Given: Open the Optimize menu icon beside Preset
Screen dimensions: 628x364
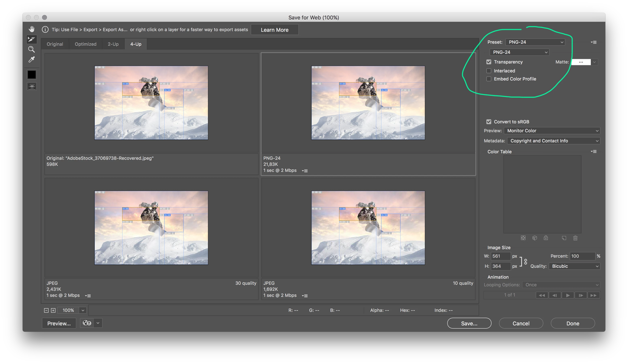Looking at the screenshot, I should (x=594, y=42).
